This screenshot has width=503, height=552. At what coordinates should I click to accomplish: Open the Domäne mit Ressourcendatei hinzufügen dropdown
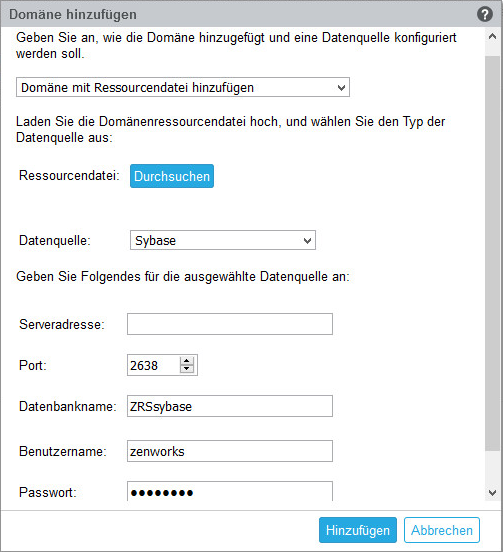click(183, 87)
